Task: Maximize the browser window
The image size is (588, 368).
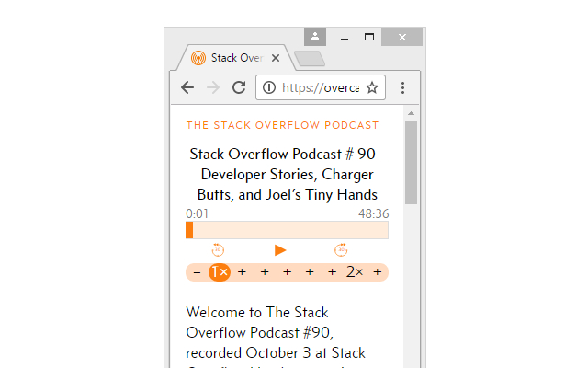Action: tap(369, 37)
